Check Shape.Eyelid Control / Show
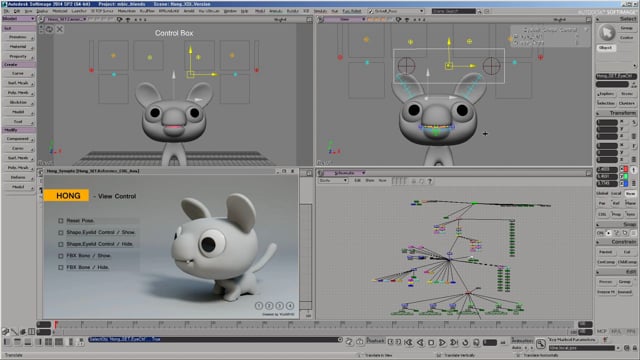This screenshot has width=640, height=360. pos(60,232)
